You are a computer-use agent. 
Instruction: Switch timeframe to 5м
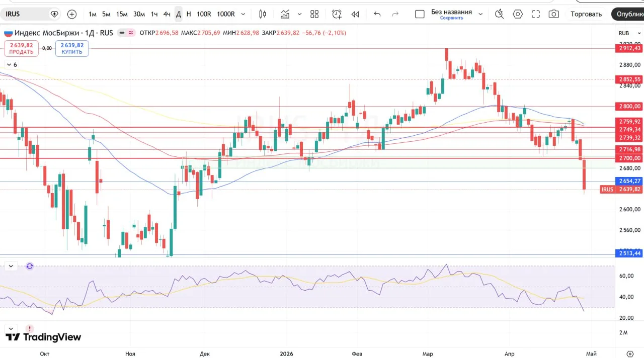tap(106, 14)
